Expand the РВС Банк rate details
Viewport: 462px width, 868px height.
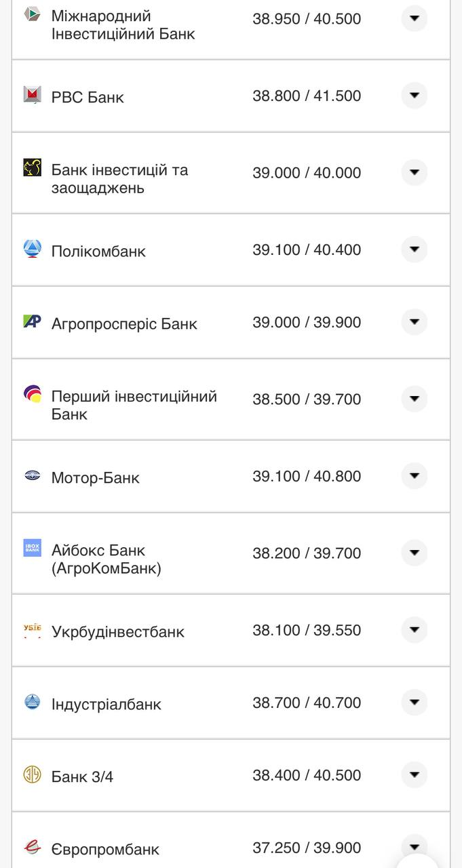click(414, 96)
